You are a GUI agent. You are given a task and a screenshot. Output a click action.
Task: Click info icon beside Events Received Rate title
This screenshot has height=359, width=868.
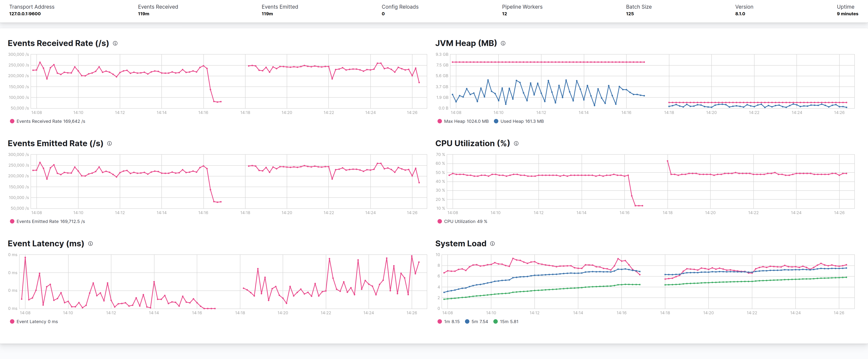115,43
